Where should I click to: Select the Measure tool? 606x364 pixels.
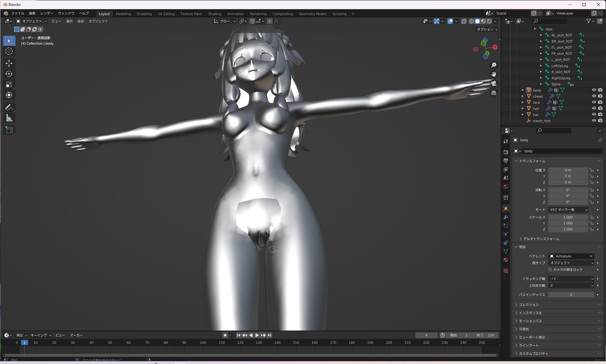(9, 118)
